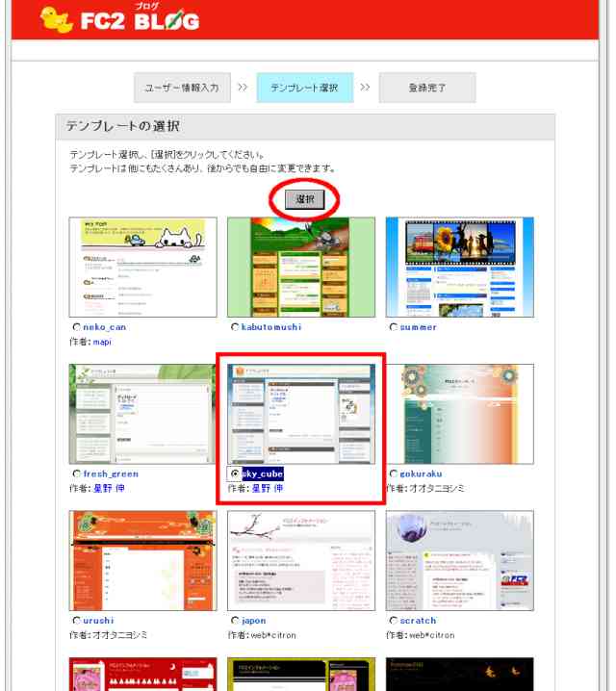Click the urushi template name link
Viewport: 616px width, 691px height.
point(99,621)
